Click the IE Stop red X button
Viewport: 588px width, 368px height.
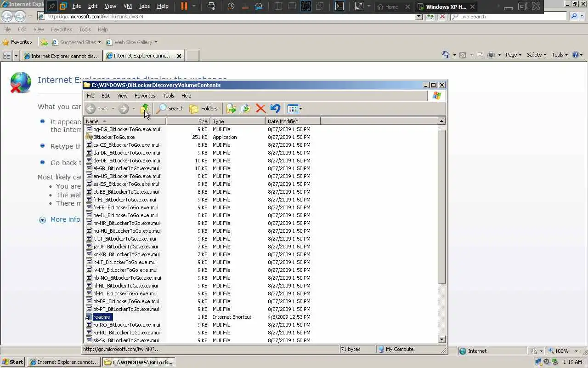pos(442,17)
